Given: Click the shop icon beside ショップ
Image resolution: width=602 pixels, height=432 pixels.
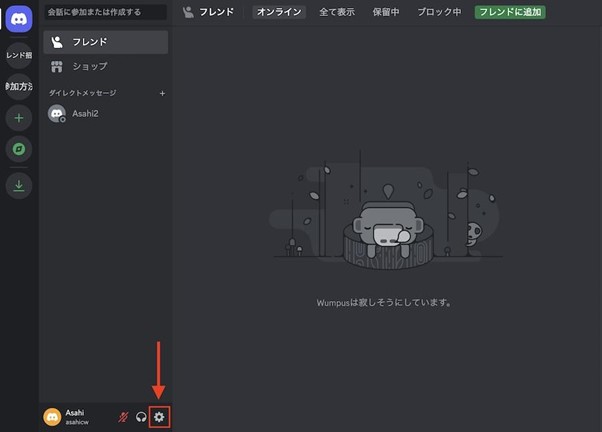Looking at the screenshot, I should pyautogui.click(x=57, y=66).
